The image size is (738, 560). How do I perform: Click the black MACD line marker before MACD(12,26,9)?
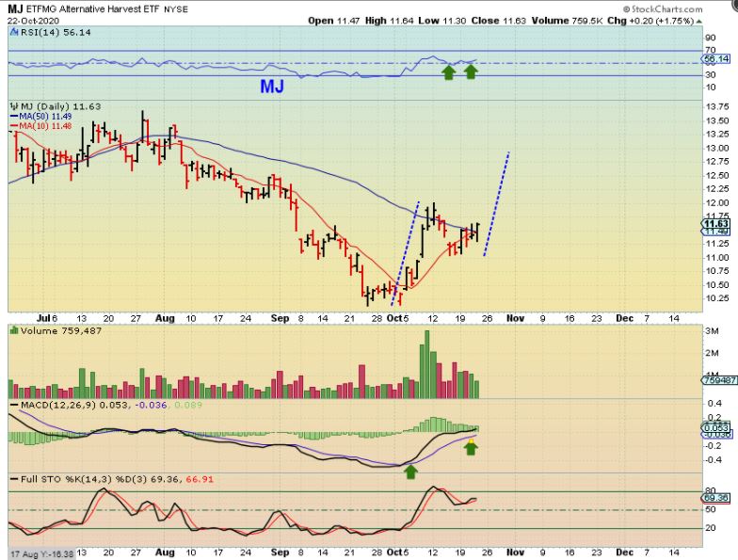coord(14,405)
